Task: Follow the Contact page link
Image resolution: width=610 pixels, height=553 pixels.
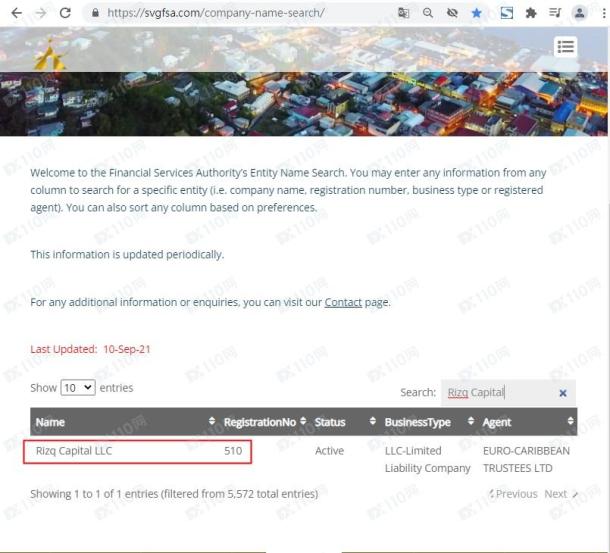Action: 343,302
